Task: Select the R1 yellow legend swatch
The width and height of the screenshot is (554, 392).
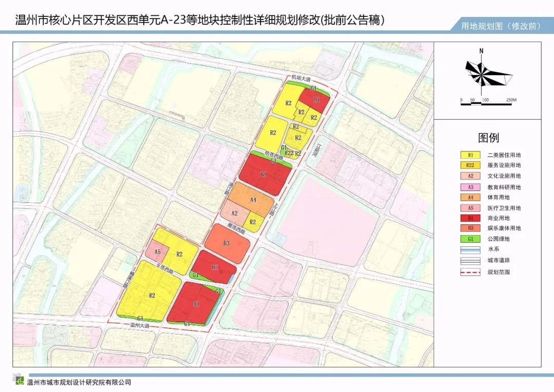Action: [x=470, y=155]
